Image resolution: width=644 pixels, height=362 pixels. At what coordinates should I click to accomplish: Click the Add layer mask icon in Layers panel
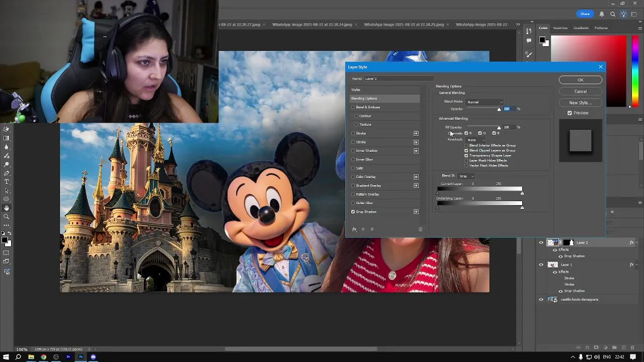click(x=596, y=347)
